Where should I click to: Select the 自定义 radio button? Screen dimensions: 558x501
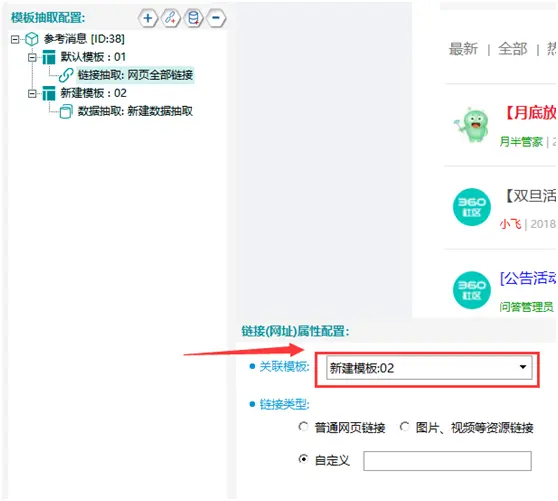(303, 459)
